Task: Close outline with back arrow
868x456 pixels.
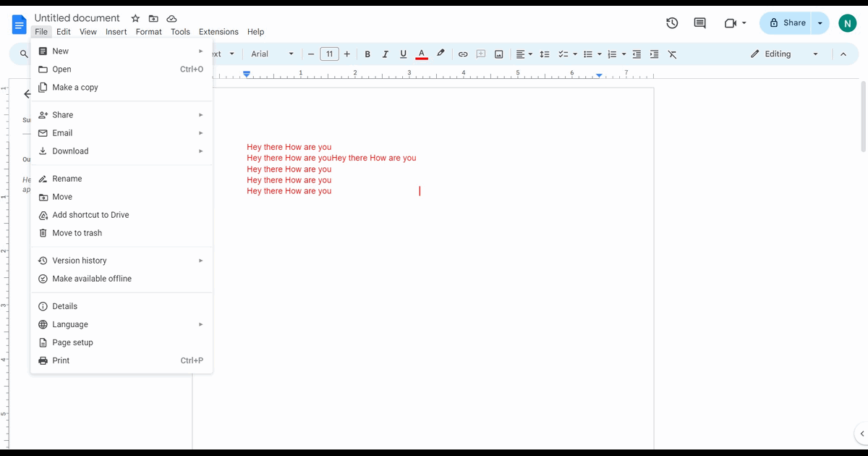Action: (27, 94)
